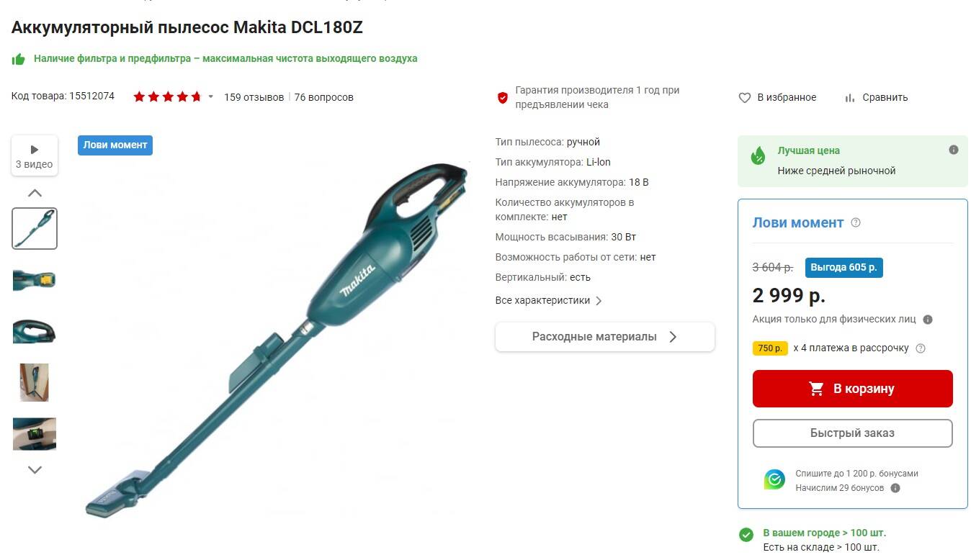The height and width of the screenshot is (560, 971).
Task: Click the question mark next to Лови момент
Action: pyautogui.click(x=856, y=222)
